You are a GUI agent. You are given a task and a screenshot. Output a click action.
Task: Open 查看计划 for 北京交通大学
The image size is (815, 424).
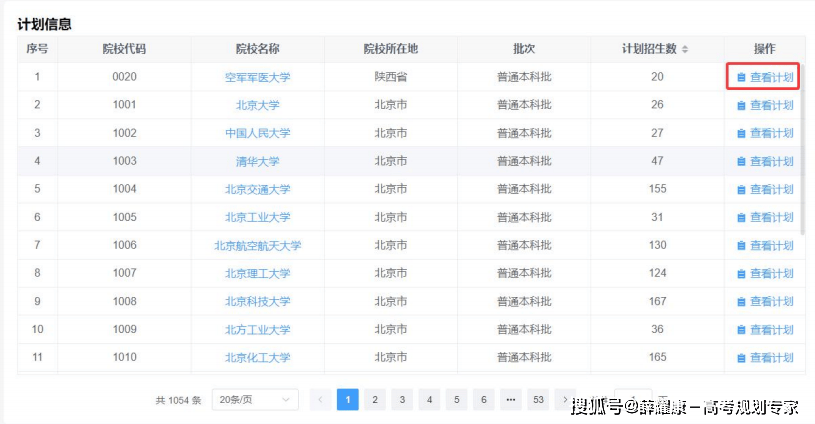click(765, 190)
